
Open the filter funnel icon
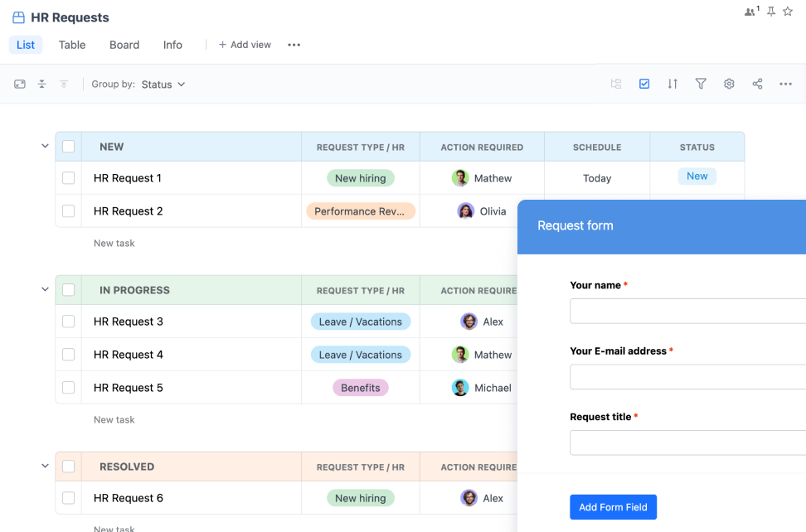click(x=701, y=84)
